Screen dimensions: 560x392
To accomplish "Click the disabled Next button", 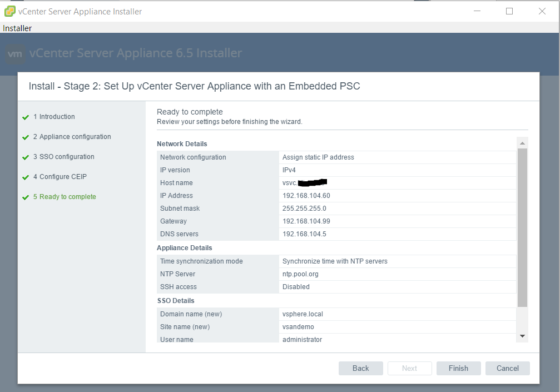I will (x=410, y=369).
